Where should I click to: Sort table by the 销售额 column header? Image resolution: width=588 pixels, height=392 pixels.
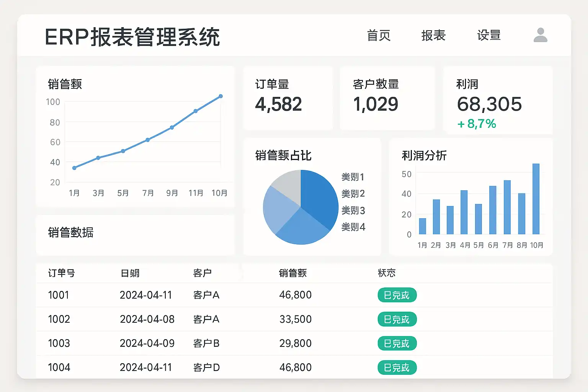point(292,273)
